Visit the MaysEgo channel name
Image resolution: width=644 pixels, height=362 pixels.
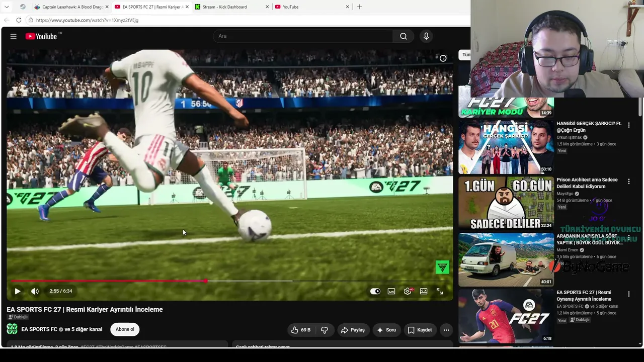point(565,194)
